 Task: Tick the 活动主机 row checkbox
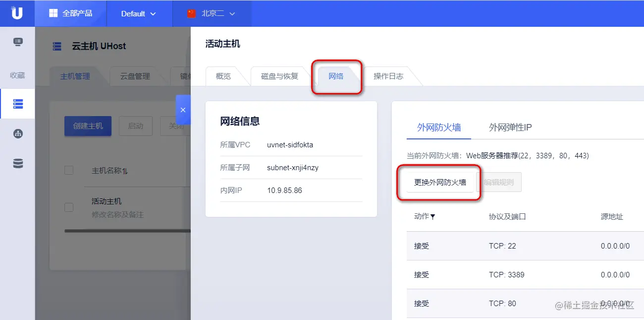[x=69, y=207]
